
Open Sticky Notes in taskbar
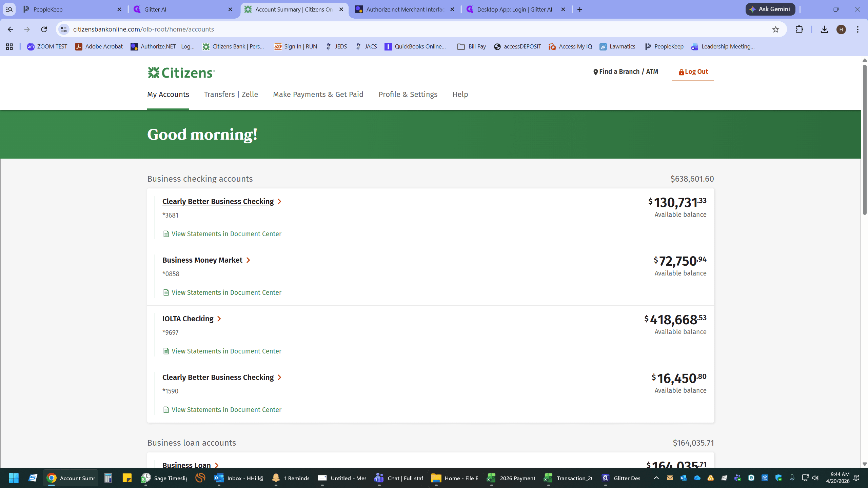click(x=127, y=478)
